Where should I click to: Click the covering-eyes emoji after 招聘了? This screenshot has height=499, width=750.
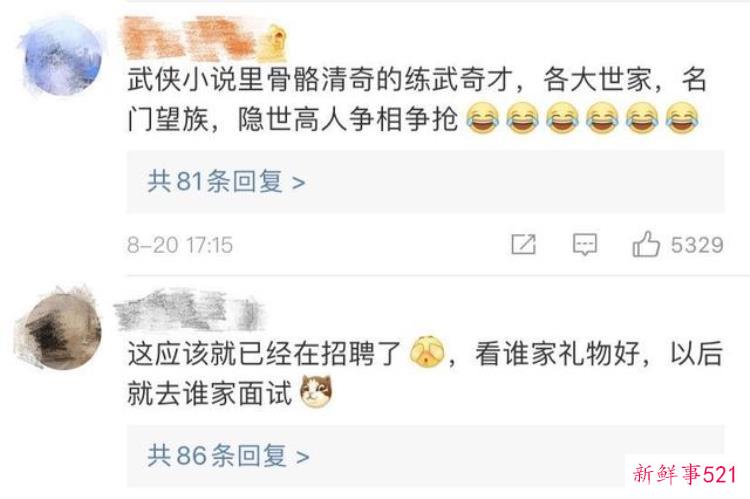pos(427,352)
